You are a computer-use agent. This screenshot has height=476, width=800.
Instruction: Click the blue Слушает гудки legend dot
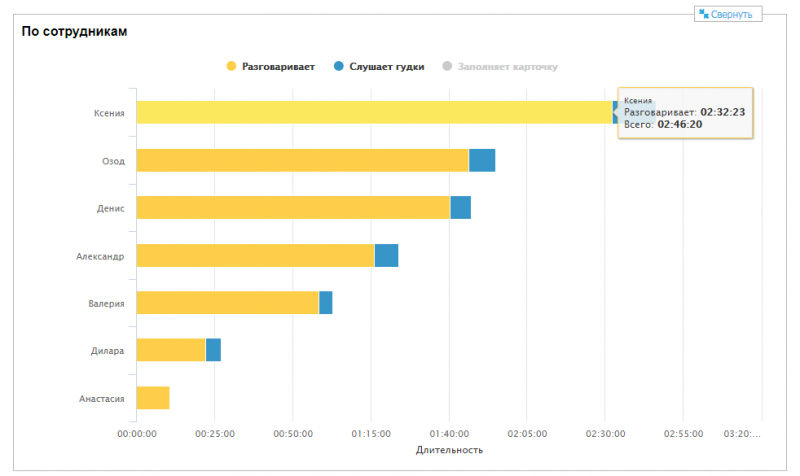(339, 67)
